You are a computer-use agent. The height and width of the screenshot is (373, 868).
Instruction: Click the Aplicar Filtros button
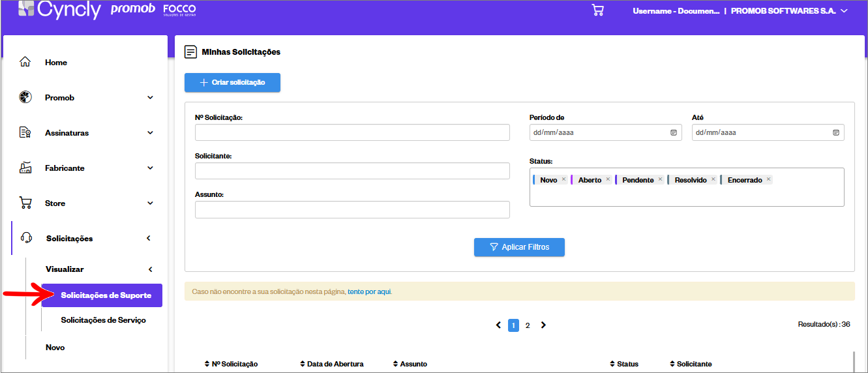(x=519, y=247)
